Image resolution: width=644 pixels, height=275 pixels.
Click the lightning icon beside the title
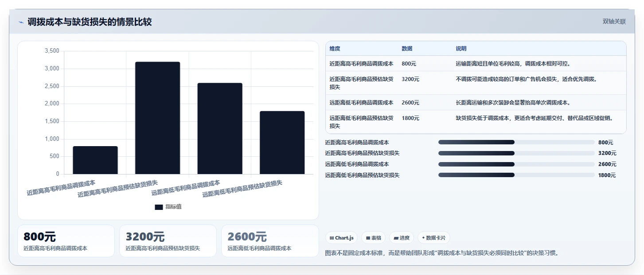coord(21,22)
